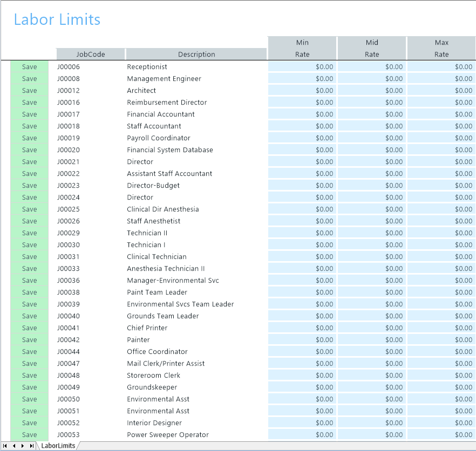The image size is (476, 451).
Task: Click the previous sheet arrow
Action: (x=14, y=446)
